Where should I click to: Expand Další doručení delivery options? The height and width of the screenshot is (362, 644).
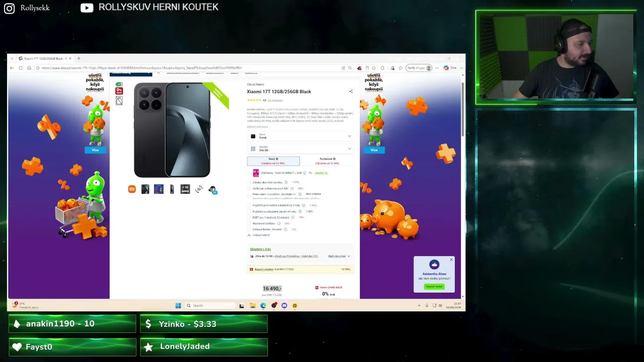tap(339, 256)
